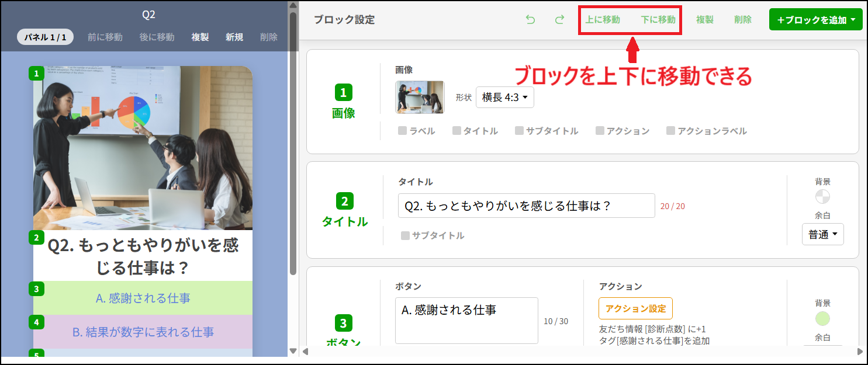Click 下に移動 to move block down
This screenshot has width=868, height=365.
pos(658,19)
